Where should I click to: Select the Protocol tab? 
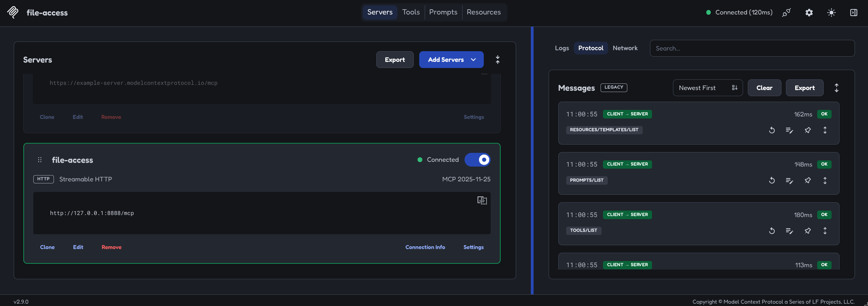(x=591, y=48)
